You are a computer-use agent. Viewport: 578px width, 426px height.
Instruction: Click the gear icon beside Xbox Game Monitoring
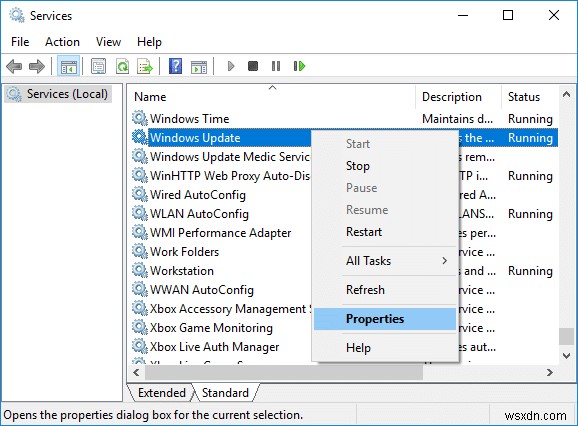tap(140, 328)
